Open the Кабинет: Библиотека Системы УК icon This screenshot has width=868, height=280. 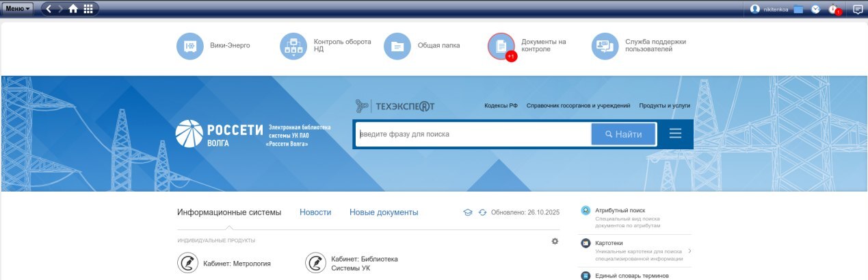point(315,263)
